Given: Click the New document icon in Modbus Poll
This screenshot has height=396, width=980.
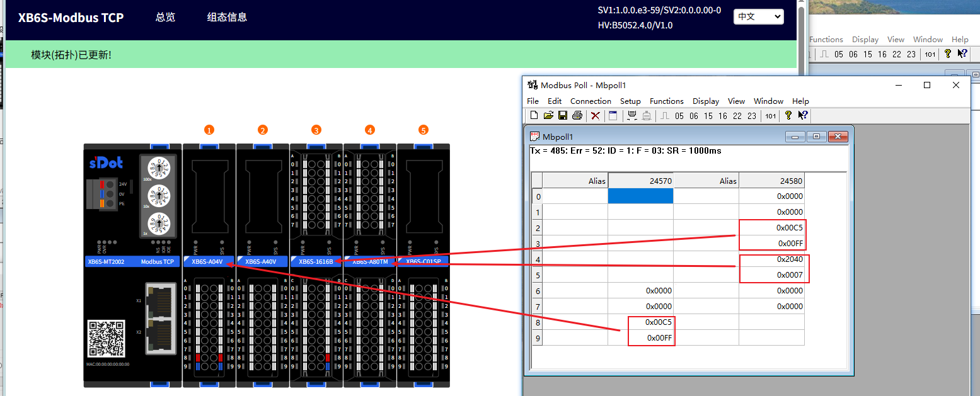Looking at the screenshot, I should click(x=534, y=115).
